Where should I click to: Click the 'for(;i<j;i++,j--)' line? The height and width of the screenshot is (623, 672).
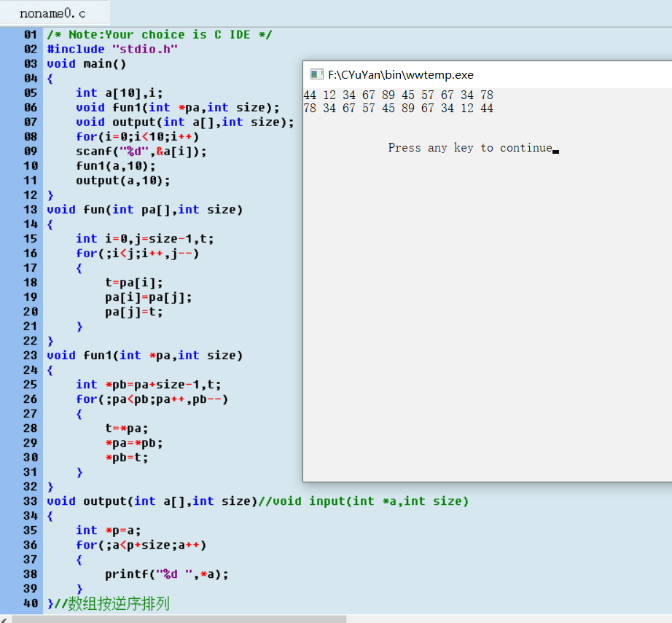tap(138, 254)
